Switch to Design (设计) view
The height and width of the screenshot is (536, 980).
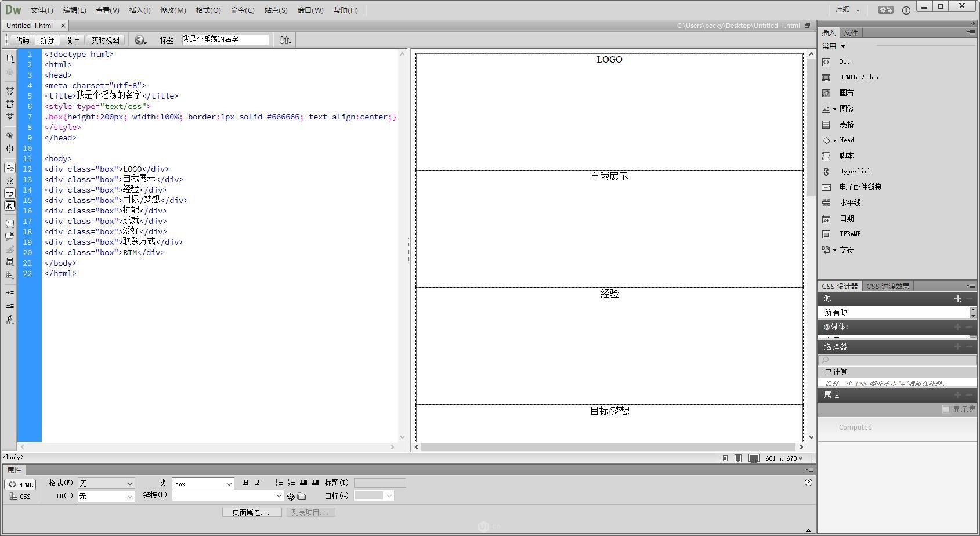click(72, 40)
